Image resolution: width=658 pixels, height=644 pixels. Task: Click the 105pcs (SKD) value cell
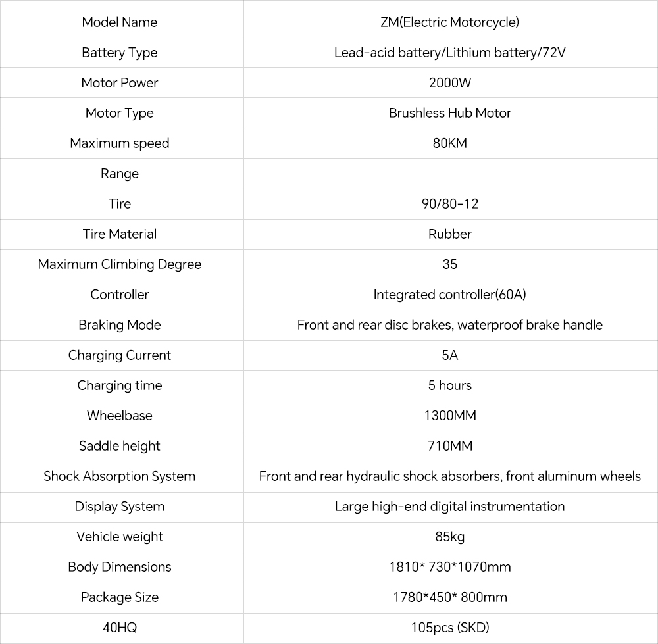[450, 628]
